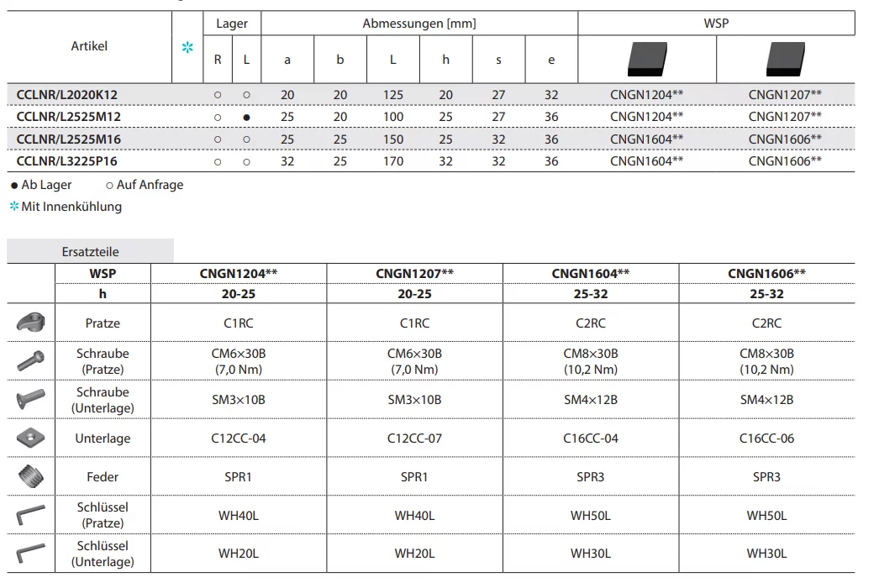Click the Abmessungen [mm] header
The width and height of the screenshot is (879, 588).
418,24
